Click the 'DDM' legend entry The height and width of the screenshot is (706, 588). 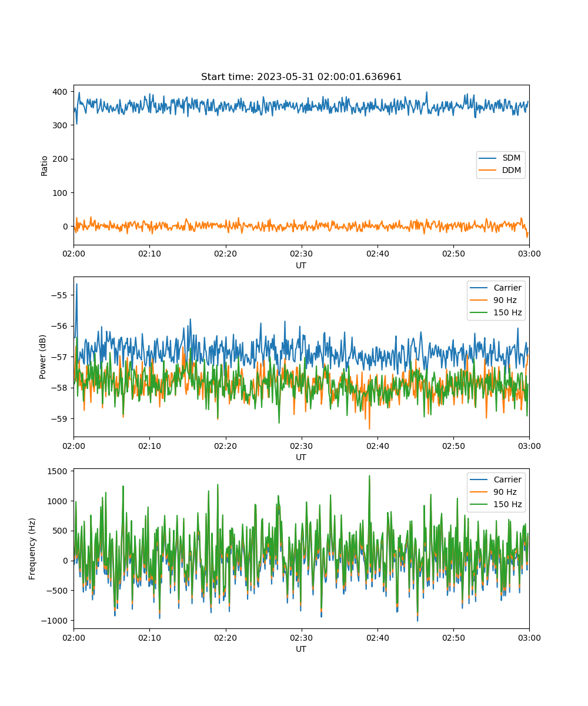(512, 171)
